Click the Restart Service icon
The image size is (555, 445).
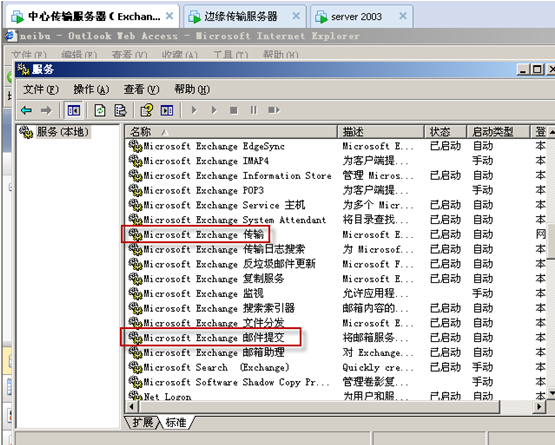coord(274,110)
